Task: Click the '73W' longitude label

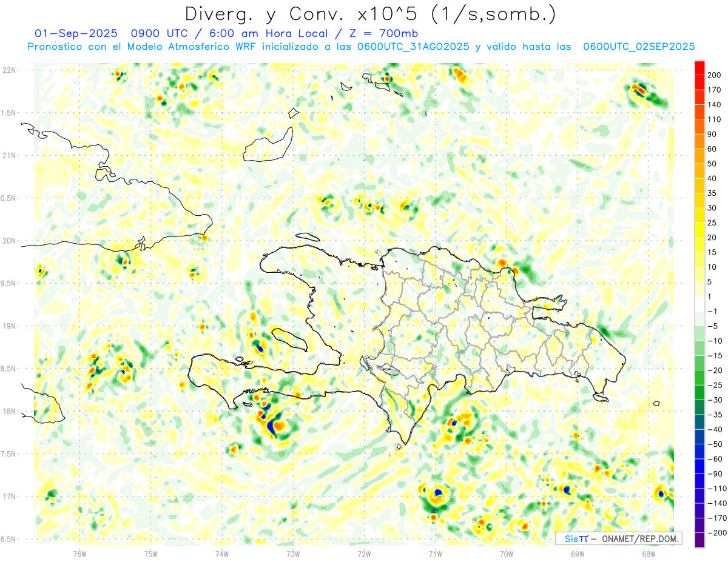Action: click(293, 554)
